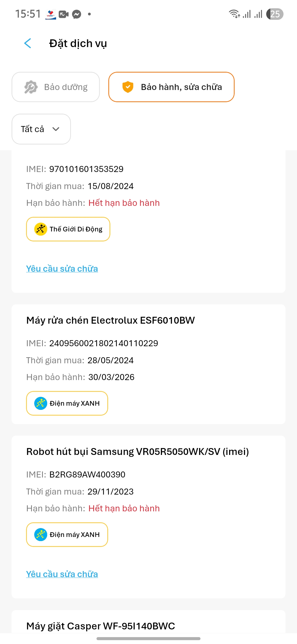
Task: Tap the bottom home gesture bar
Action: [148, 638]
